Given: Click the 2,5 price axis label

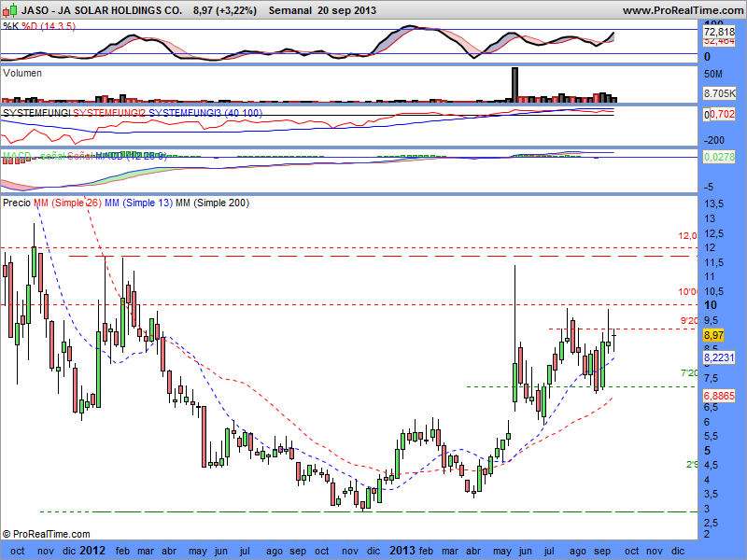Looking at the screenshot, I should coord(711,524).
